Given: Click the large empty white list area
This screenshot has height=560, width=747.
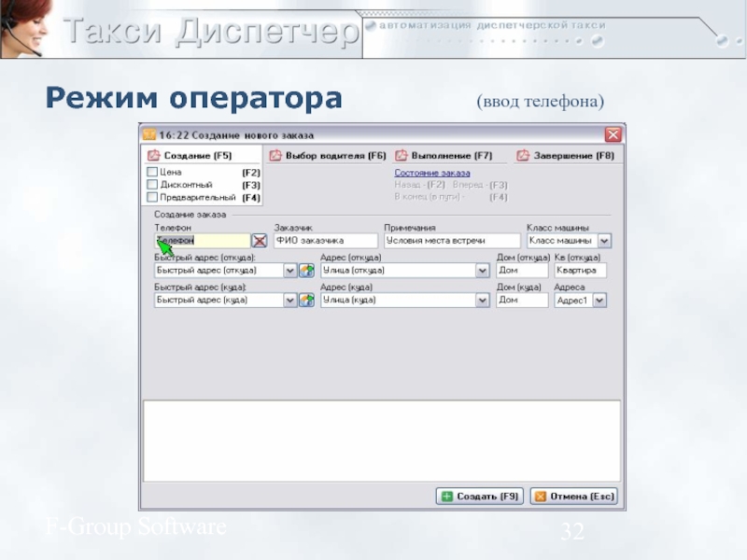Looking at the screenshot, I should [x=382, y=441].
